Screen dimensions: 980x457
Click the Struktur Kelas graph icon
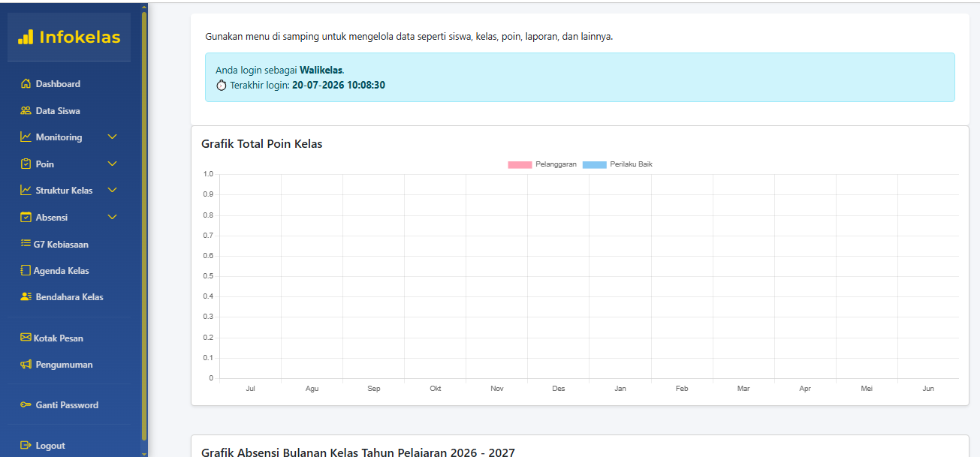(26, 191)
